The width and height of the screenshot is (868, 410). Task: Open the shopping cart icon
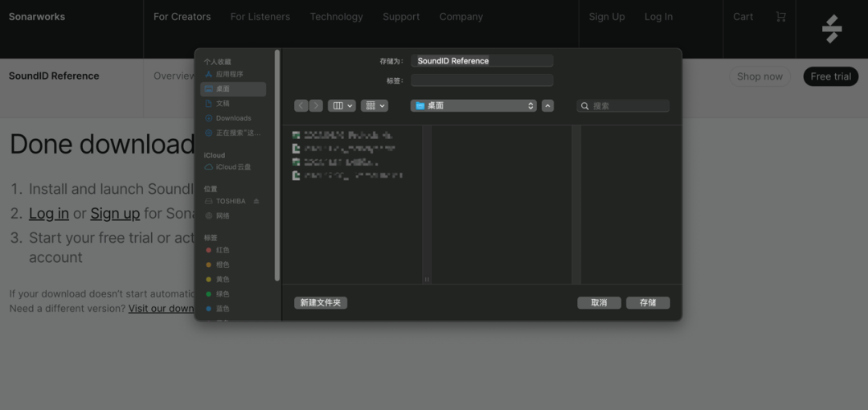pyautogui.click(x=780, y=17)
